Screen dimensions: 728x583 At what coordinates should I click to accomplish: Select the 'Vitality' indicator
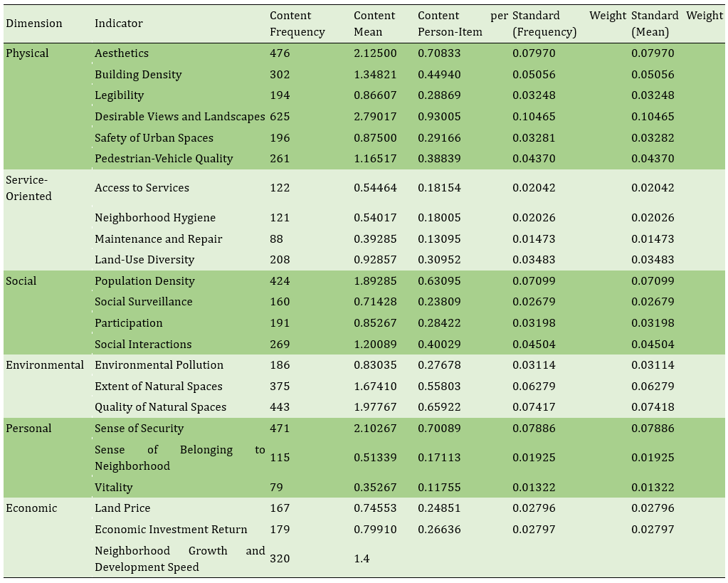click(x=113, y=488)
